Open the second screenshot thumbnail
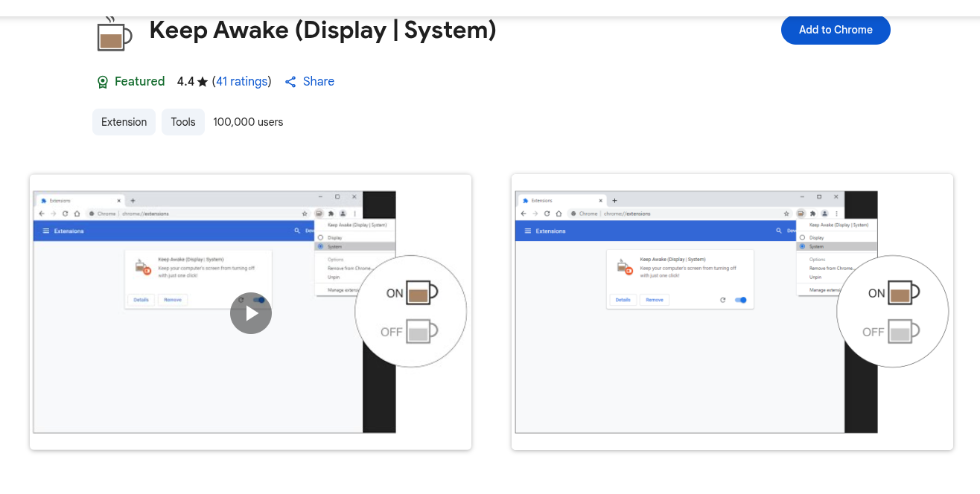Image resolution: width=980 pixels, height=494 pixels. [x=732, y=312]
